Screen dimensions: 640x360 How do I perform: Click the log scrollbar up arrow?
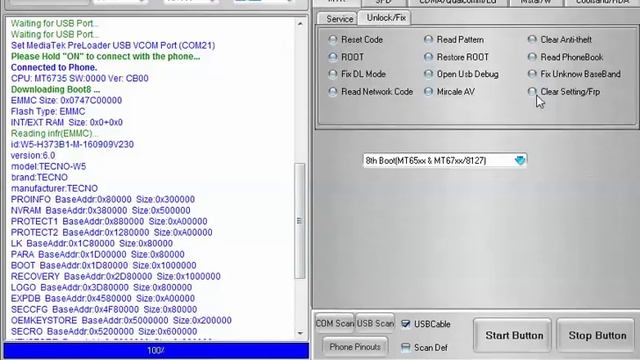(300, 24)
